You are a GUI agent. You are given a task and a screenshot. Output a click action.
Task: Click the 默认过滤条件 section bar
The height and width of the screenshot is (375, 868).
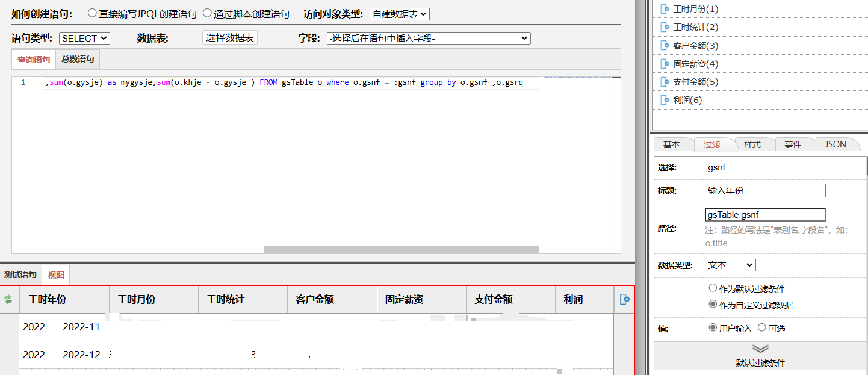pyautogui.click(x=760, y=363)
